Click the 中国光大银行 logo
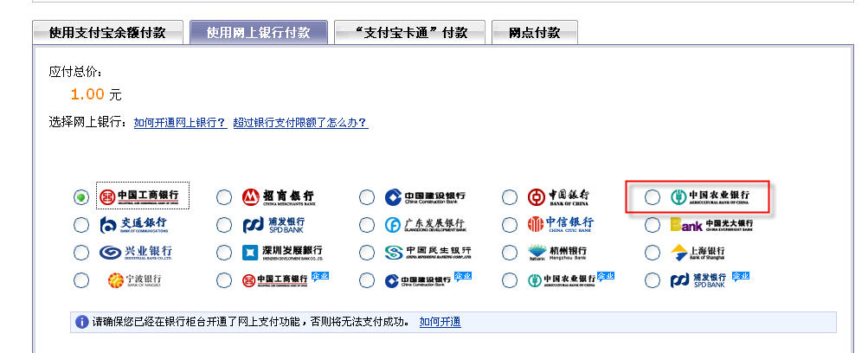The width and height of the screenshot is (868, 353). coord(712,225)
